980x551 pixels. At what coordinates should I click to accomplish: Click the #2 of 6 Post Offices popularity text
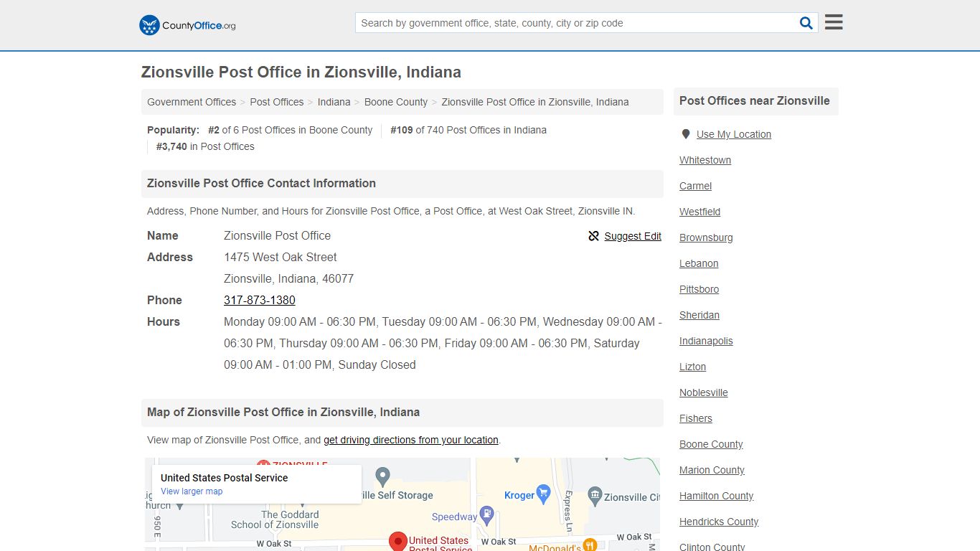coord(291,130)
